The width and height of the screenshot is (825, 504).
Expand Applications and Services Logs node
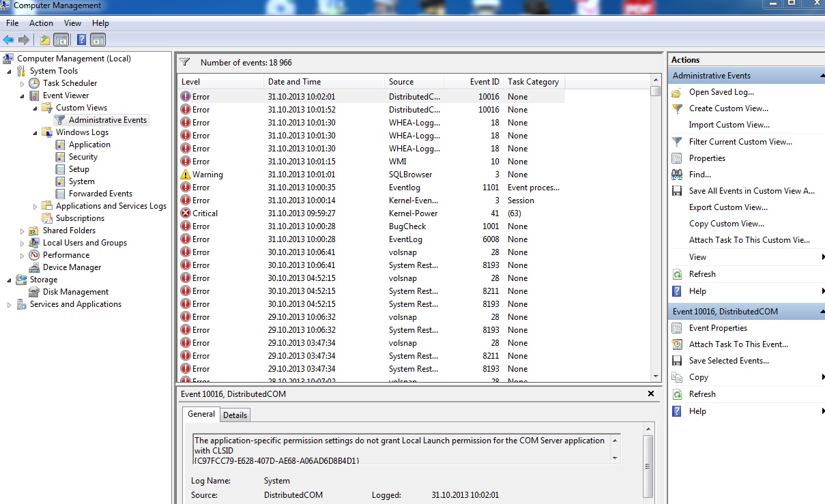pos(35,206)
